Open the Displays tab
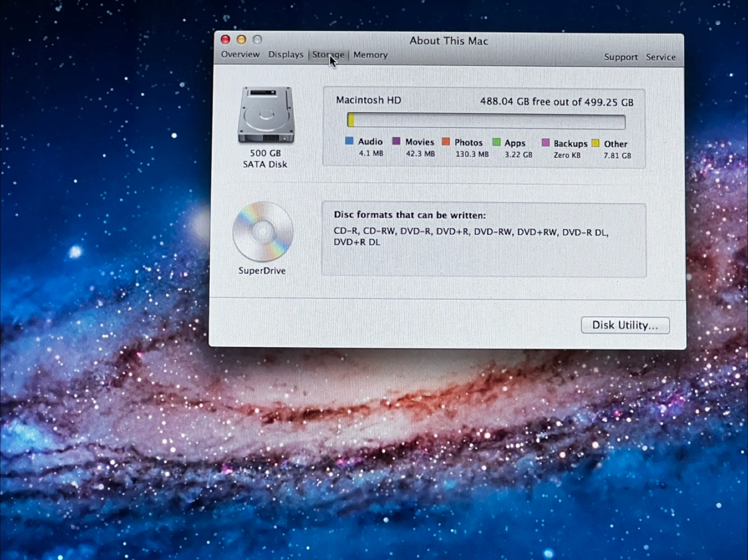 [286, 55]
